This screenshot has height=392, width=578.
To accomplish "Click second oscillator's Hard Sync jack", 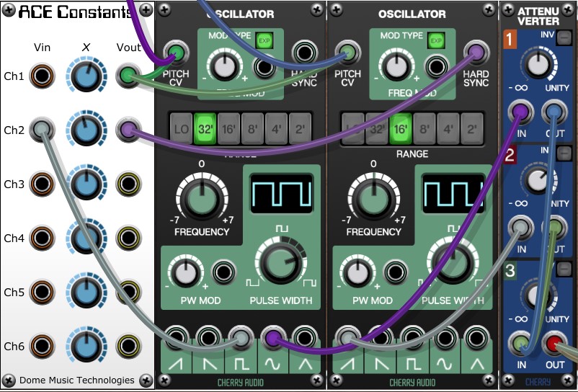I will click(x=476, y=53).
